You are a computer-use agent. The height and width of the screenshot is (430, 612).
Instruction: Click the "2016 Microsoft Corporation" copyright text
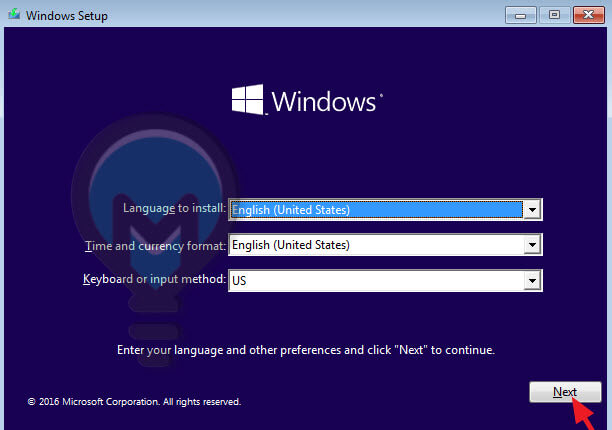134,402
